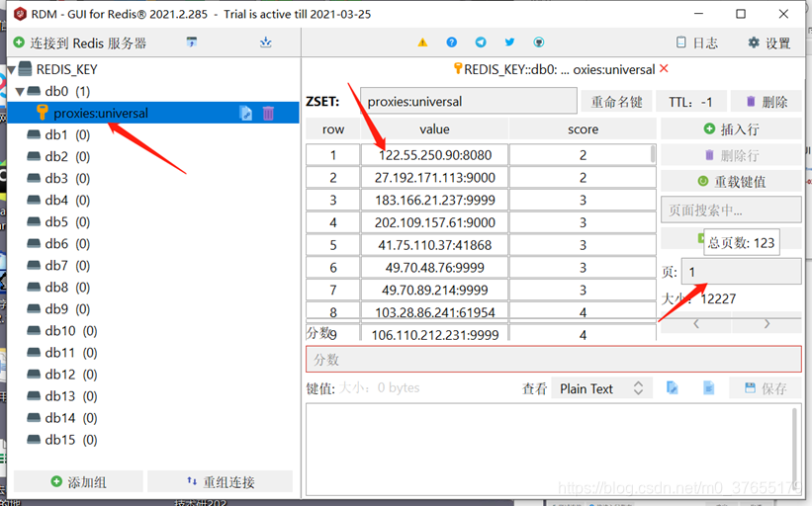Select cell 202.109.157.61:9000
The height and width of the screenshot is (506, 812).
click(x=434, y=222)
